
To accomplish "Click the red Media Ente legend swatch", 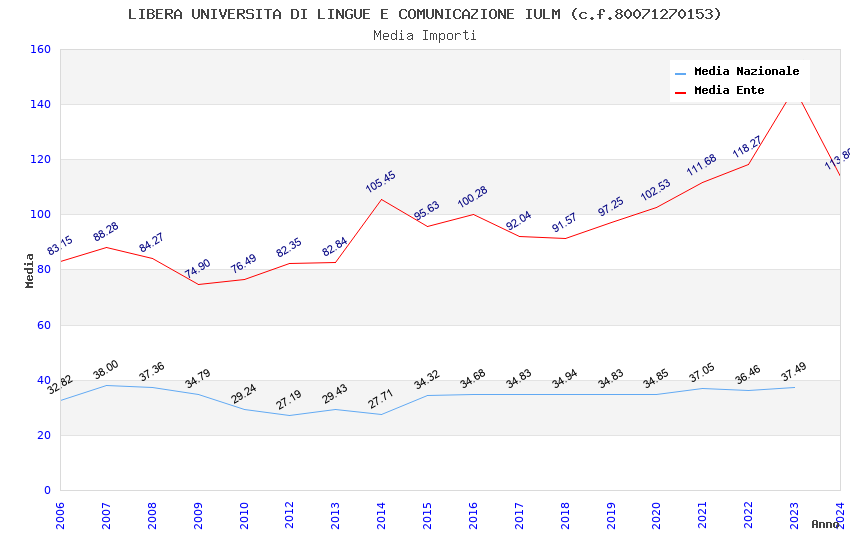I will point(680,93).
